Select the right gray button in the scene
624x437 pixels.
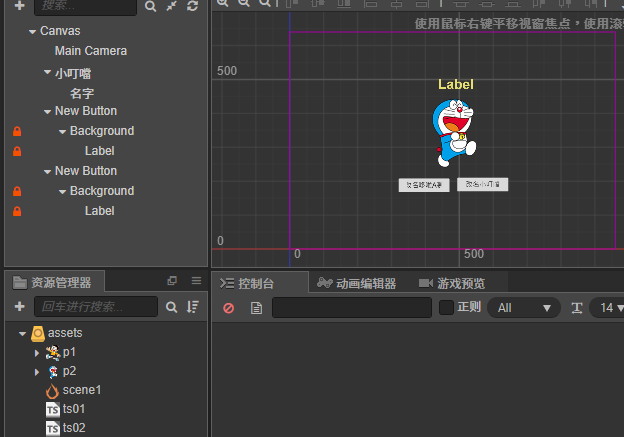tap(482, 184)
